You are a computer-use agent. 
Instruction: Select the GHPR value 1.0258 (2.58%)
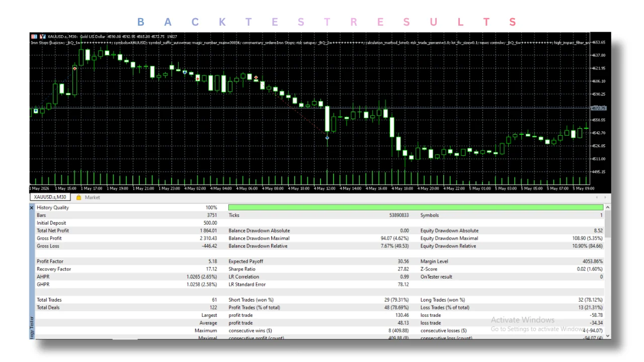tap(202, 284)
